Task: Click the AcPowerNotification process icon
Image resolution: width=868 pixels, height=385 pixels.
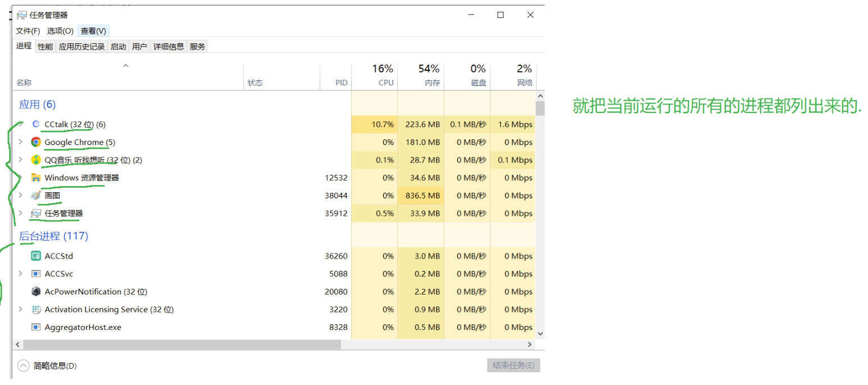Action: pos(36,292)
